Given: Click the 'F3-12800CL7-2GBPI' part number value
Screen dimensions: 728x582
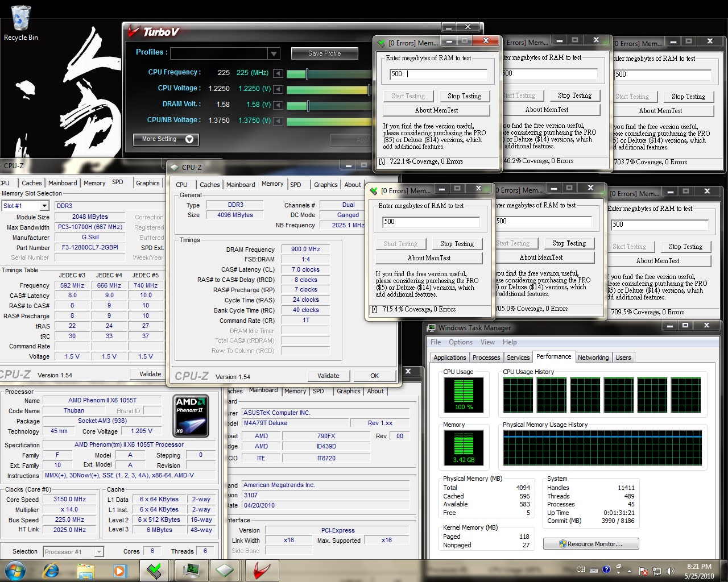Looking at the screenshot, I should click(x=90, y=247).
